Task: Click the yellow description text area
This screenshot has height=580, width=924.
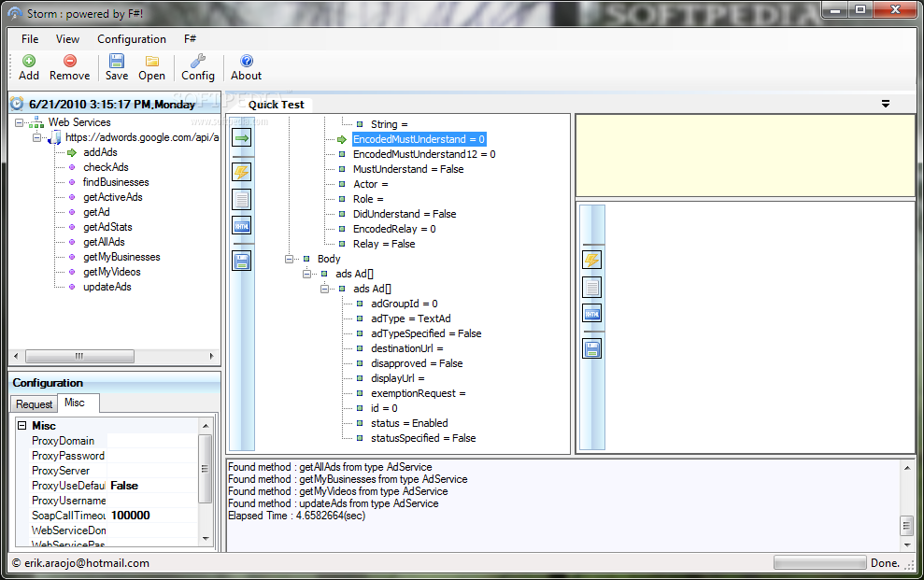Action: pos(745,155)
